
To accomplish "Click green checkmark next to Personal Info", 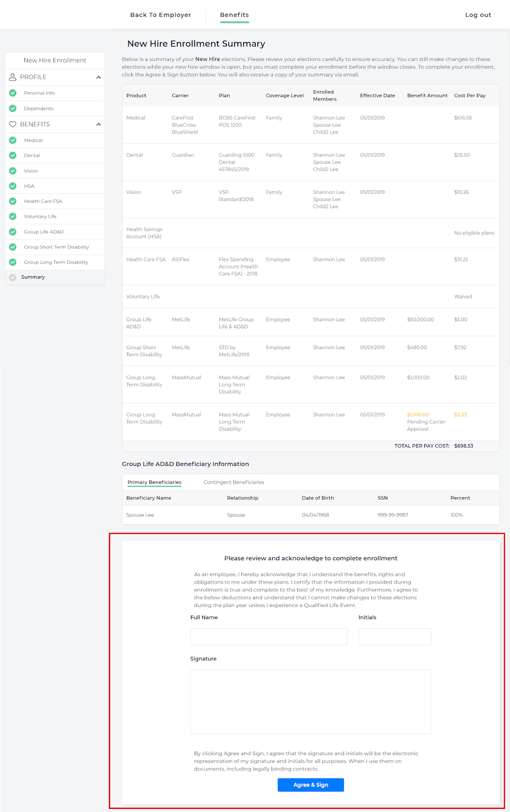I will (x=13, y=93).
